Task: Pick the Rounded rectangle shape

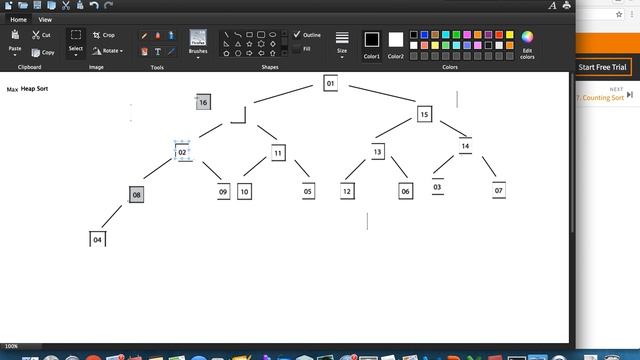Action: pyautogui.click(x=261, y=35)
